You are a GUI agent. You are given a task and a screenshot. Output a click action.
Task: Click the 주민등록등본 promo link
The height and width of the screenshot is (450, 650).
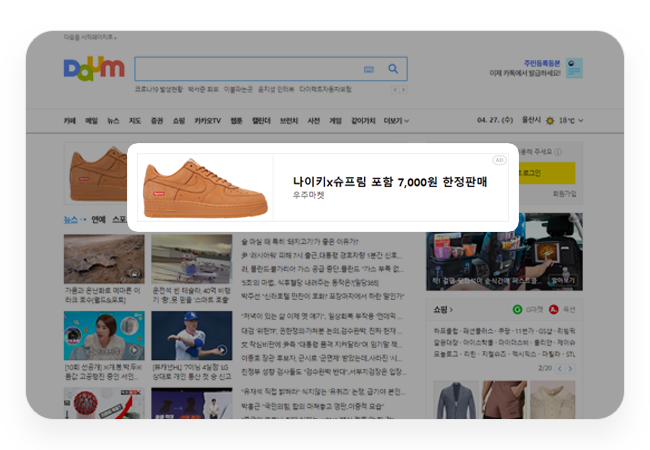[542, 63]
